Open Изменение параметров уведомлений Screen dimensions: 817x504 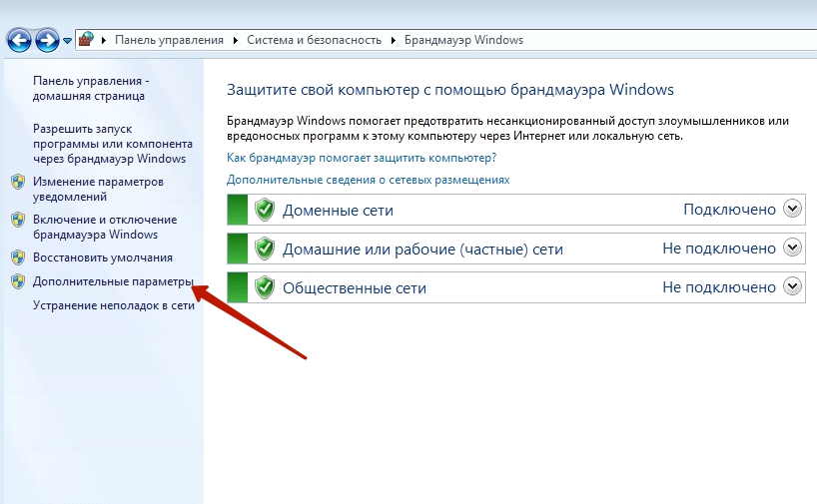pyautogui.click(x=98, y=189)
